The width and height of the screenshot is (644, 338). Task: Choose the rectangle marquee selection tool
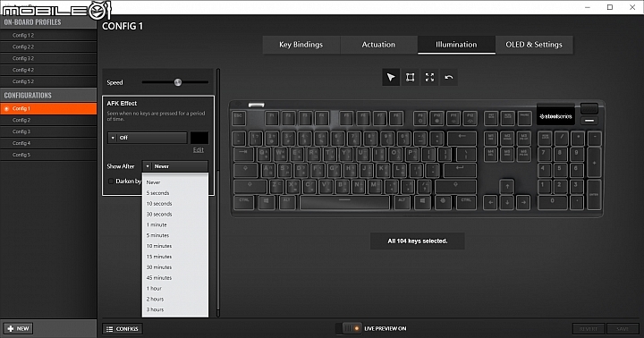410,77
